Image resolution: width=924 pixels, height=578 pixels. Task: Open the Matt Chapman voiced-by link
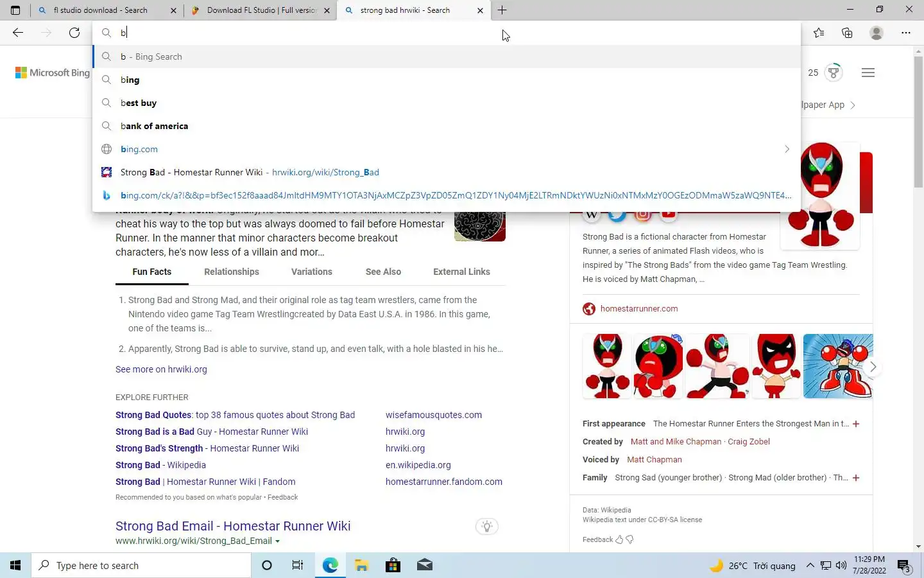click(x=654, y=460)
